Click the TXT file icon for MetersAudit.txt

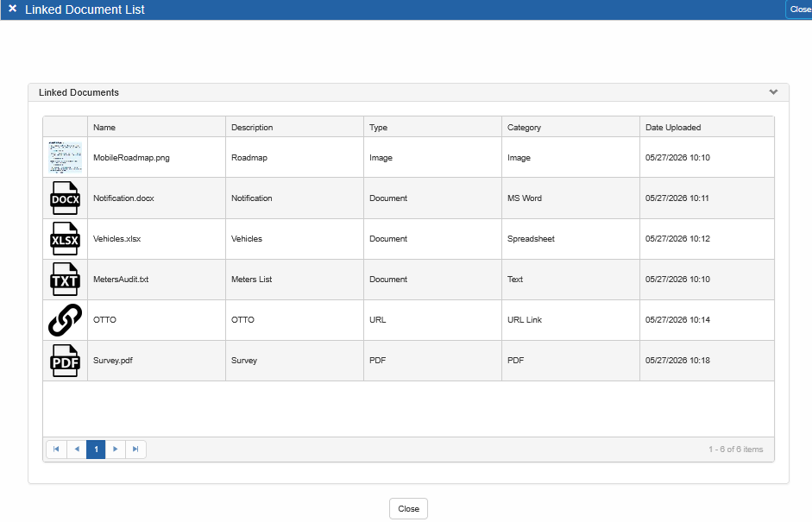click(x=66, y=280)
